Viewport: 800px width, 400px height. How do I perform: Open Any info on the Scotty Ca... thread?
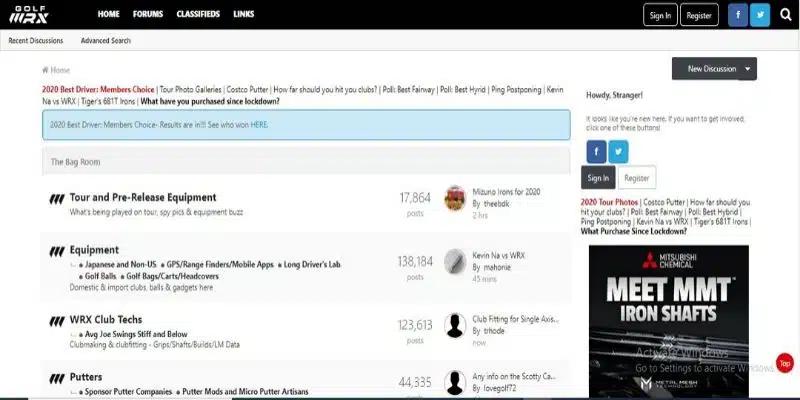pos(514,376)
